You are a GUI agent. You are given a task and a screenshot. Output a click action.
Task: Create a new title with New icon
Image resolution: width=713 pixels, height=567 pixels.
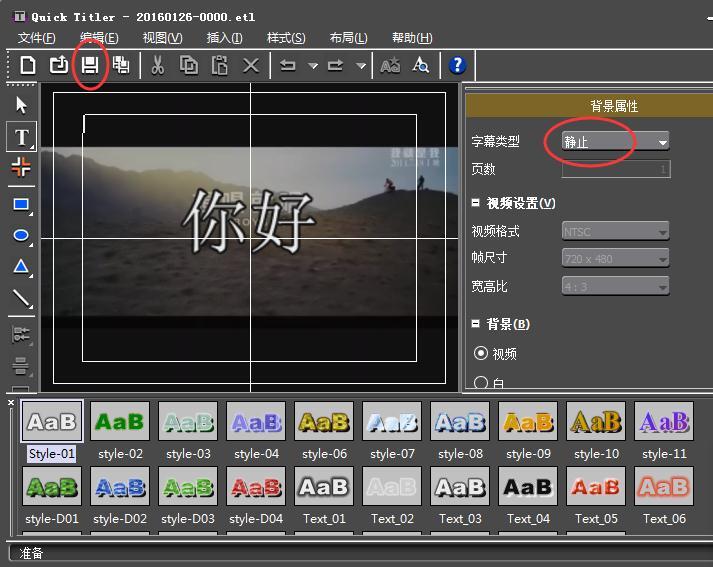pos(28,65)
